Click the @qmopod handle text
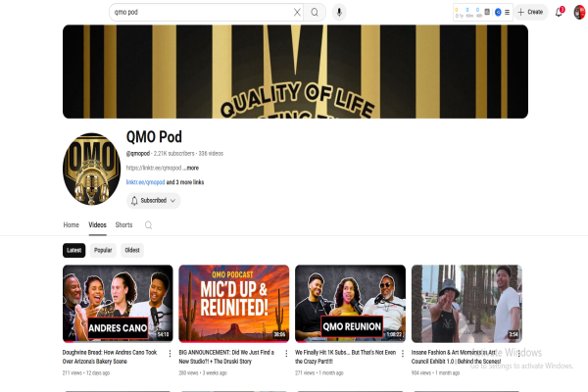Image resolution: width=588 pixels, height=392 pixels. (x=138, y=154)
